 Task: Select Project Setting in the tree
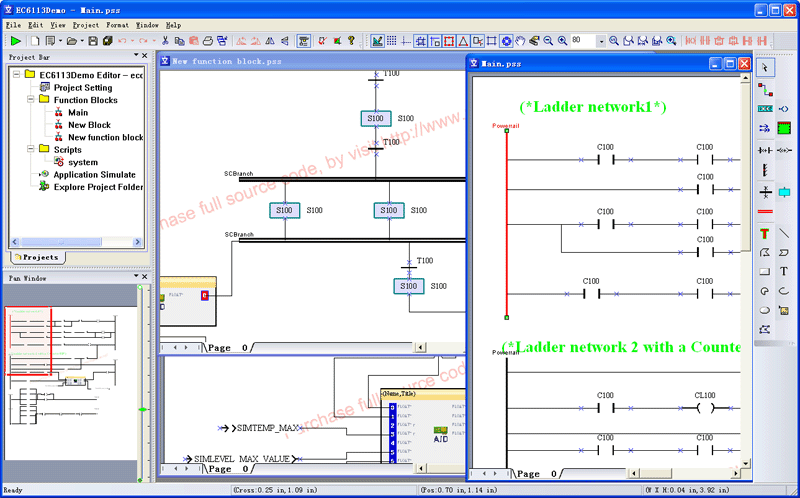pos(83,88)
